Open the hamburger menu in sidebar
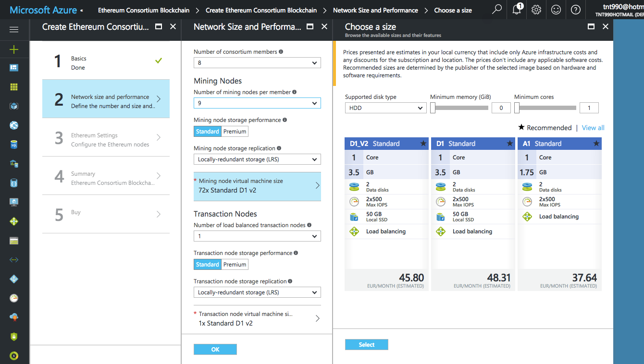644x364 pixels. coord(14,30)
